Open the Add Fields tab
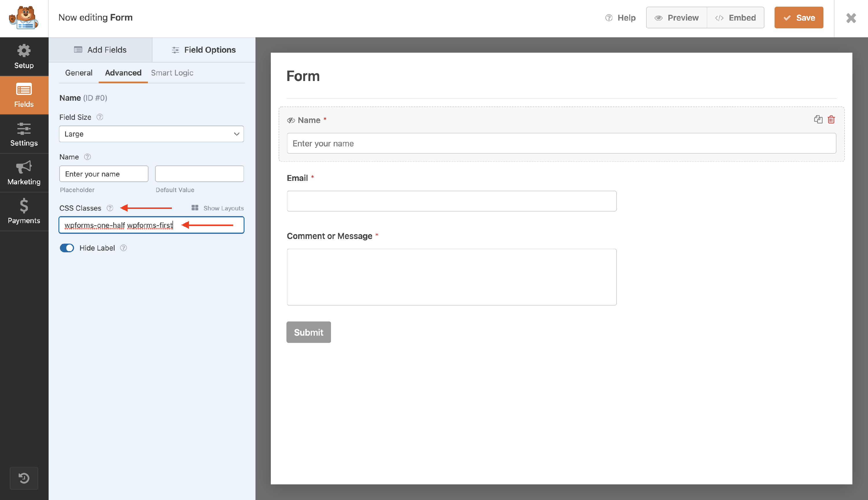The width and height of the screenshot is (868, 500). [x=100, y=50]
